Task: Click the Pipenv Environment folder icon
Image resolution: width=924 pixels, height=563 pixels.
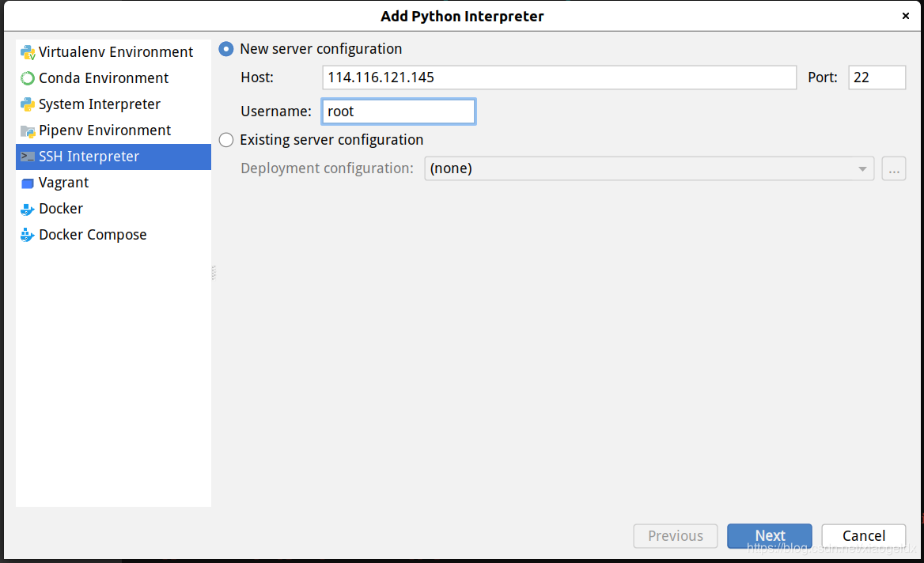Action: (28, 131)
